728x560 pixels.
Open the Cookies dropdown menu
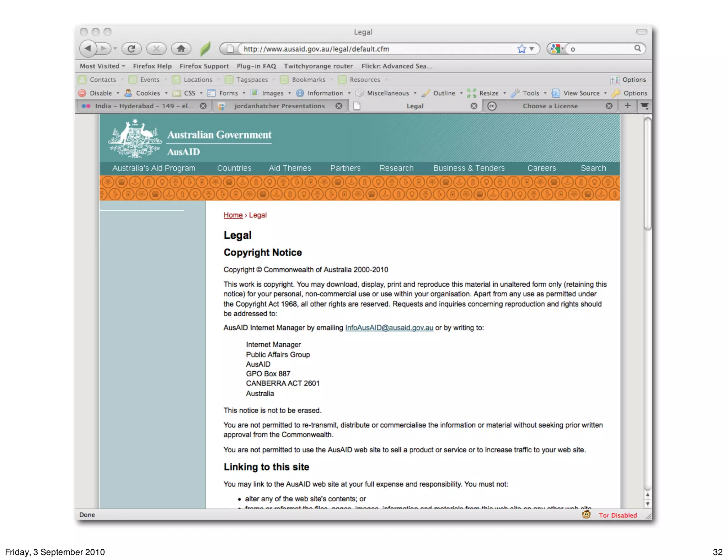[148, 93]
